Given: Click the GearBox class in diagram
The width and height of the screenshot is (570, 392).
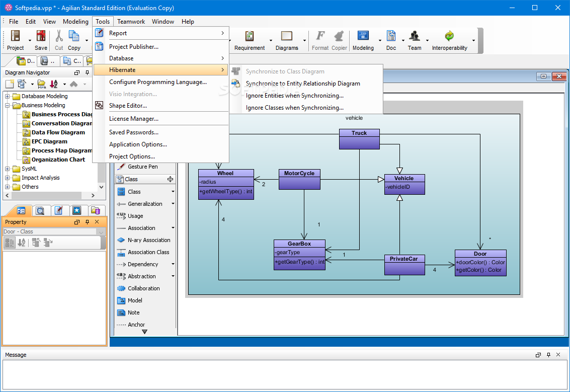Looking at the screenshot, I should pyautogui.click(x=299, y=255).
